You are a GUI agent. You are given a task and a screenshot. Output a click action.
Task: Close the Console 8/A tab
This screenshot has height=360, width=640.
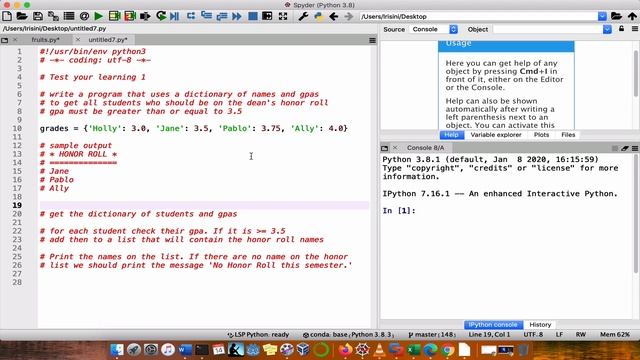pos(395,148)
